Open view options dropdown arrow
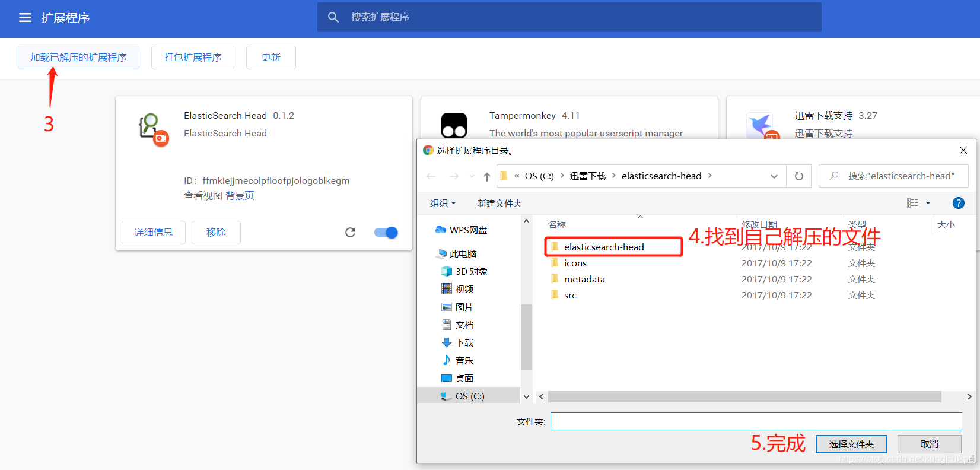The height and width of the screenshot is (470, 980). [928, 203]
